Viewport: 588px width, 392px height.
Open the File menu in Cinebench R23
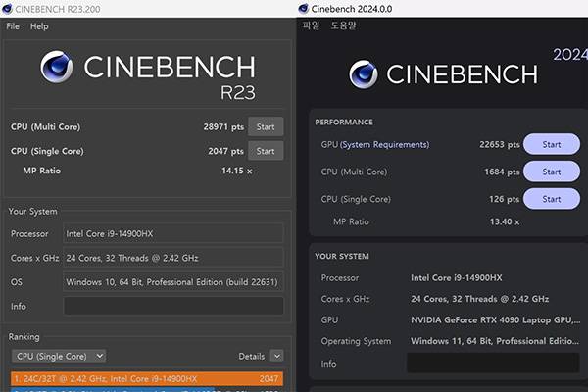(x=13, y=26)
